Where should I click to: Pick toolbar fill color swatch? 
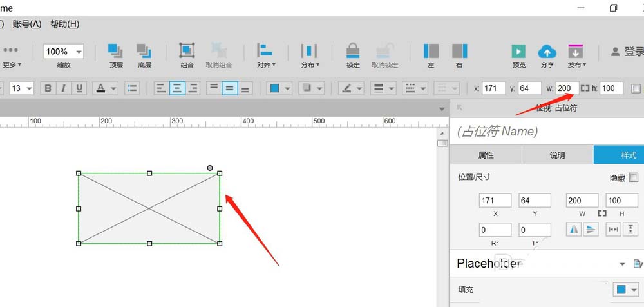tap(275, 88)
